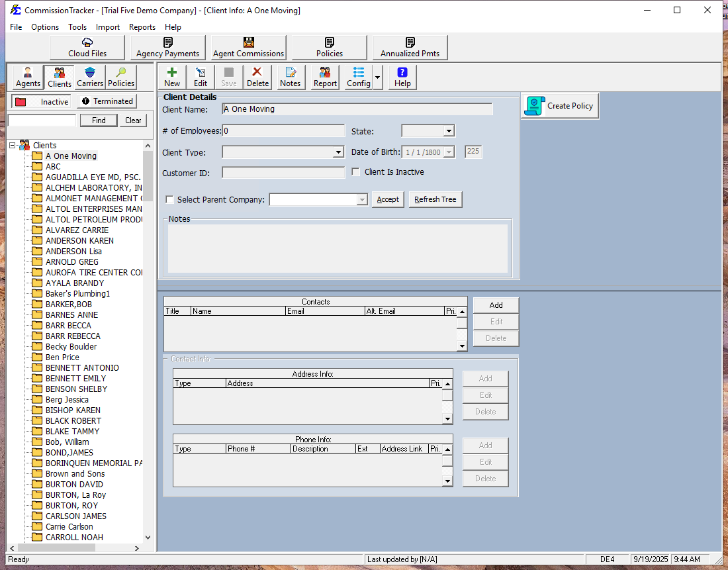Viewport: 728px width, 570px height.
Task: Click the Email column header in Contacts
Action: click(x=325, y=311)
